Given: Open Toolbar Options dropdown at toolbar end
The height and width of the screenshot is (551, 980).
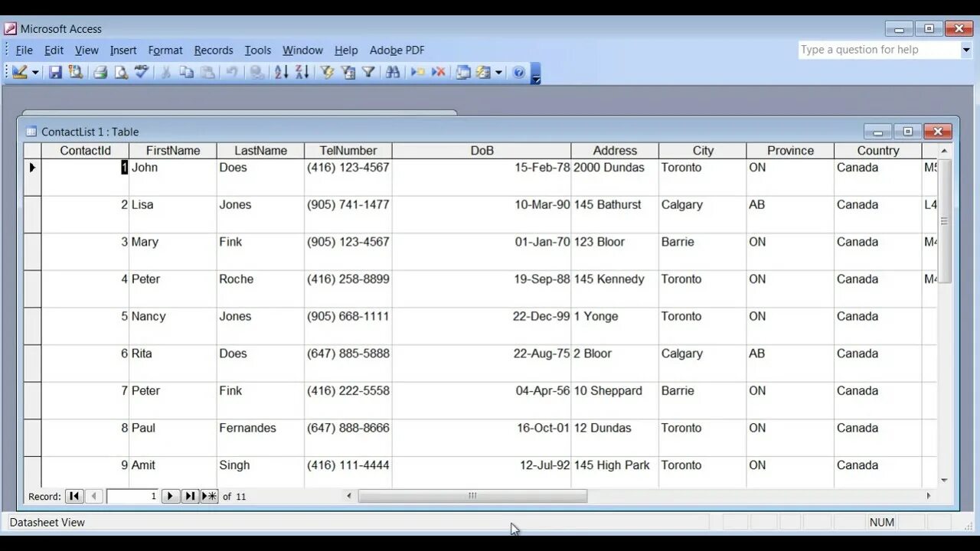Looking at the screenshot, I should pos(536,74).
